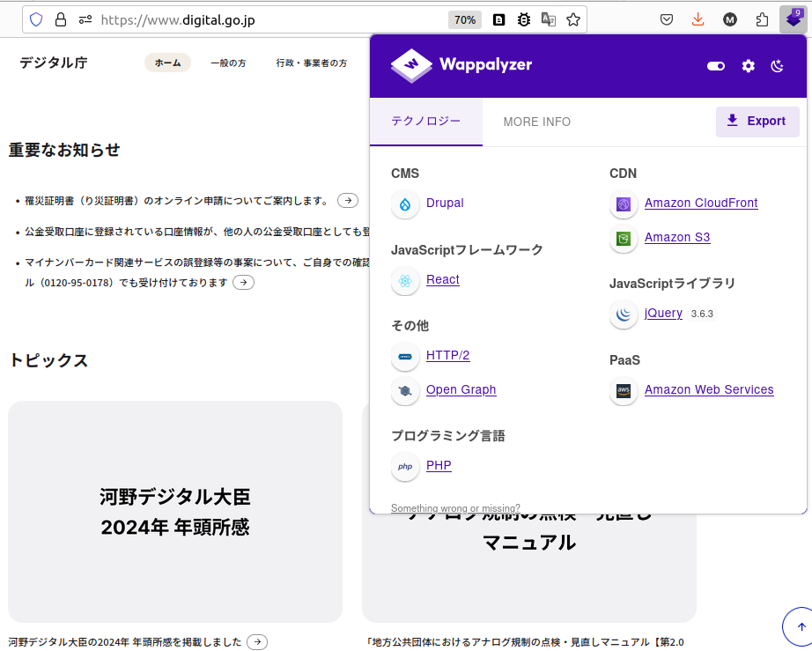Select the テクノロジー tab
812x651 pixels.
[425, 122]
